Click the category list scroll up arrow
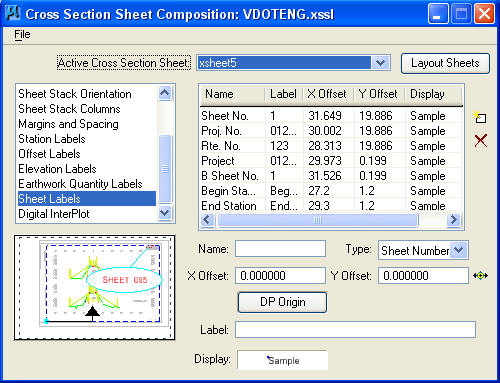Viewport: 500px width, 383px height. coord(165,93)
